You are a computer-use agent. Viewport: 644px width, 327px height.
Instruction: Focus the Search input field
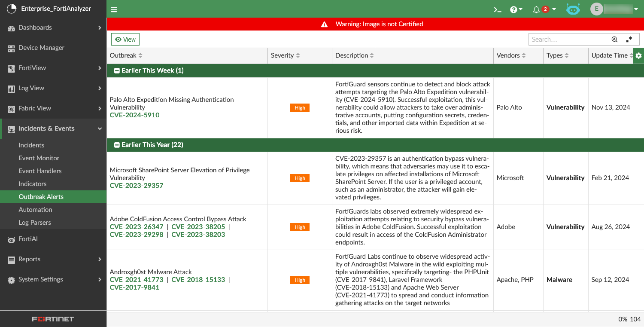[569, 40]
